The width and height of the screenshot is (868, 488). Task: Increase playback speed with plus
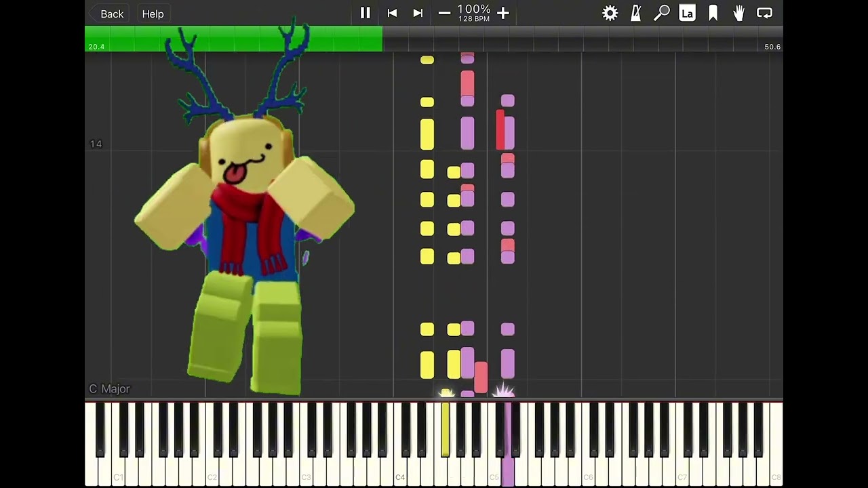pos(503,13)
